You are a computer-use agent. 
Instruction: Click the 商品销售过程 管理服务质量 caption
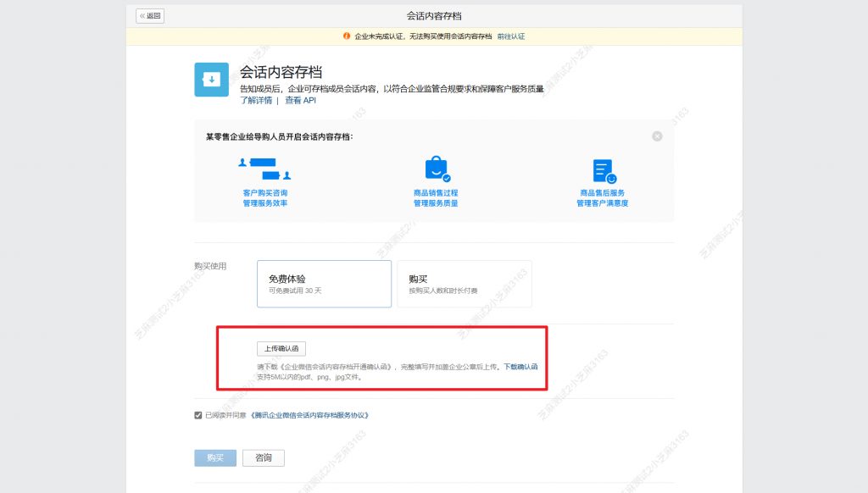436,198
